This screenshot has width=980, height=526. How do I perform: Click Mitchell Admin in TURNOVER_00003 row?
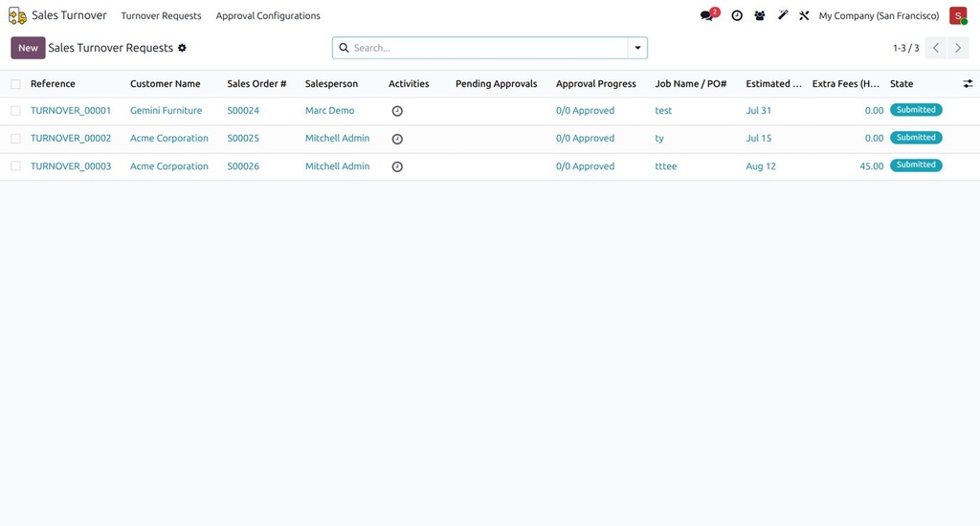[x=338, y=166]
